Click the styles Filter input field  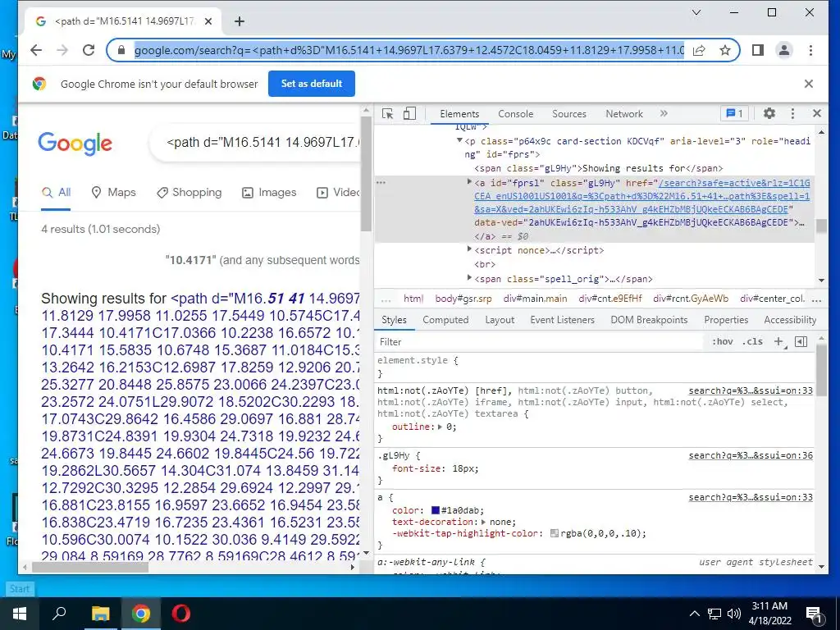(538, 342)
